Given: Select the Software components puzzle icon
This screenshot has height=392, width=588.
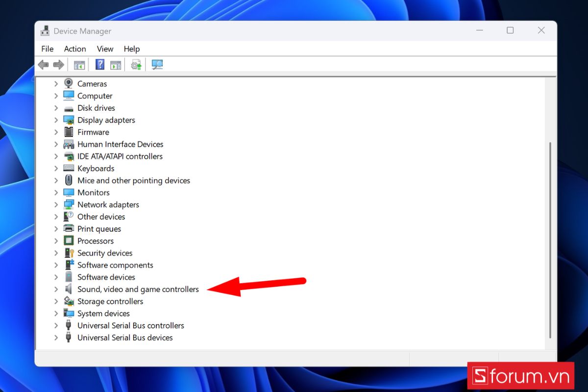Looking at the screenshot, I should (x=69, y=265).
